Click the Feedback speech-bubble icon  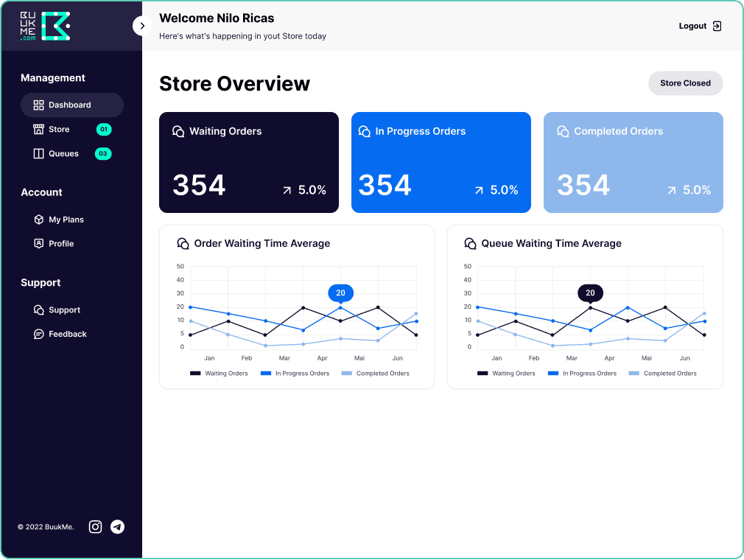coord(38,334)
